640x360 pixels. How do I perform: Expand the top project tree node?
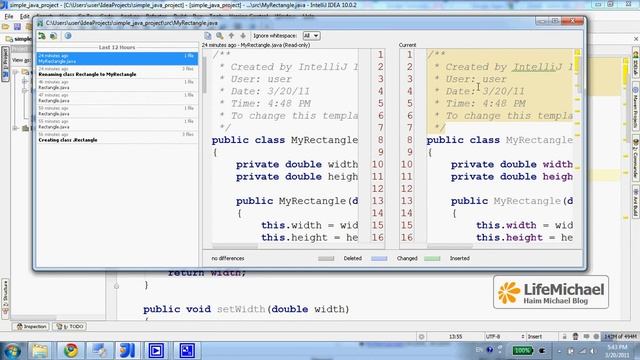16,72
